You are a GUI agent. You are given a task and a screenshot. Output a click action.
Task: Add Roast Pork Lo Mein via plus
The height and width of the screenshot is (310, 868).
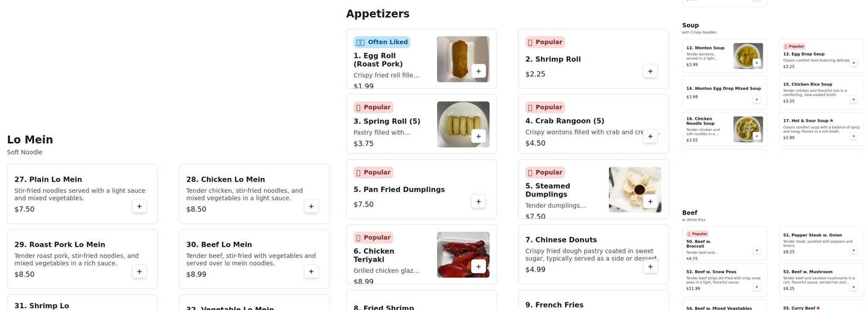139,272
